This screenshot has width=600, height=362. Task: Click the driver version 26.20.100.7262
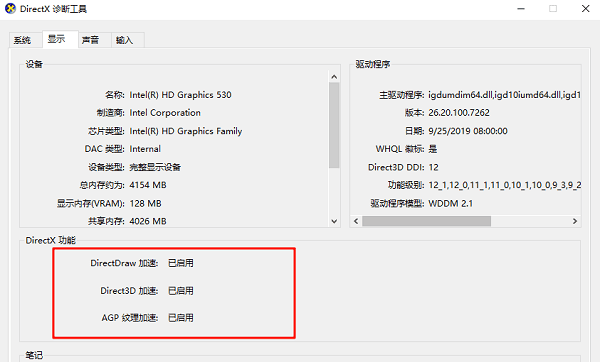pos(459,113)
